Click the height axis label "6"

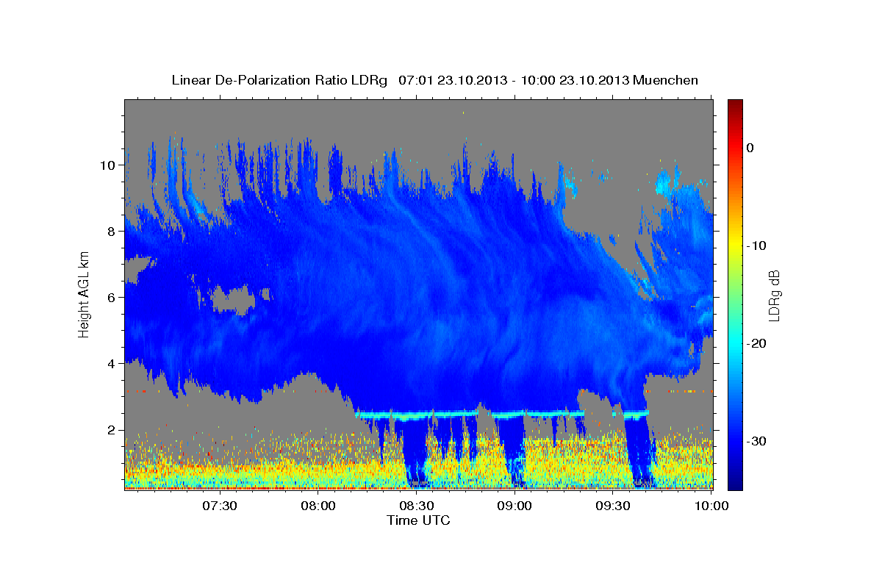[112, 298]
